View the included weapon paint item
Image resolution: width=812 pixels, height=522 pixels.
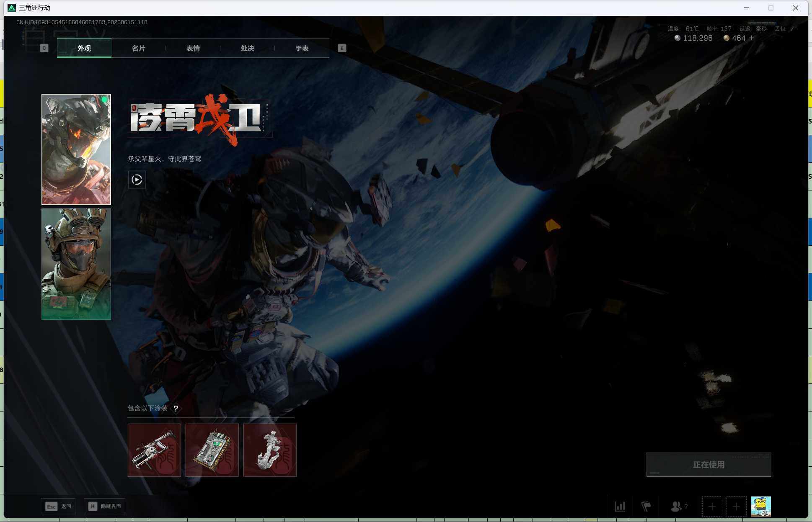[154, 450]
